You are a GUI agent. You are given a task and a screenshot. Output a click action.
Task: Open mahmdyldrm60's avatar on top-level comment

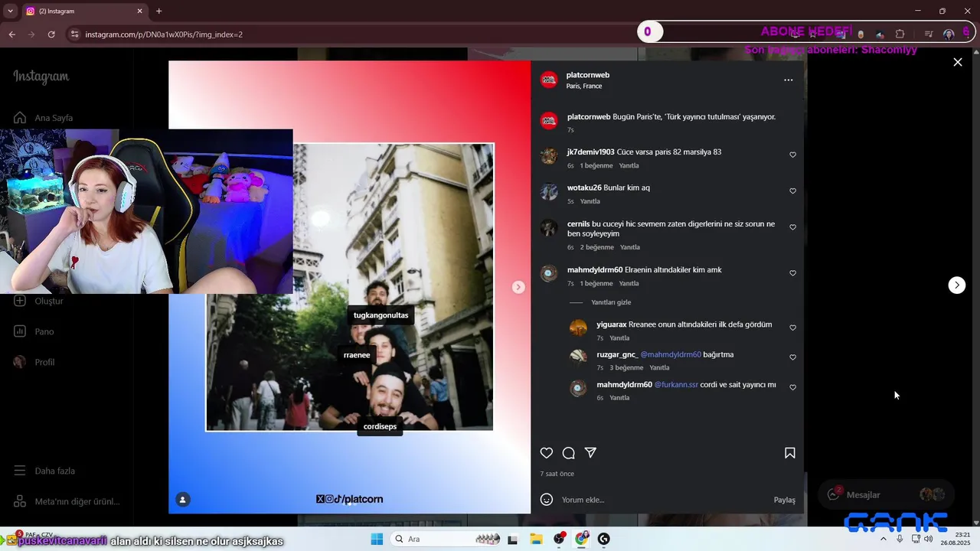549,273
